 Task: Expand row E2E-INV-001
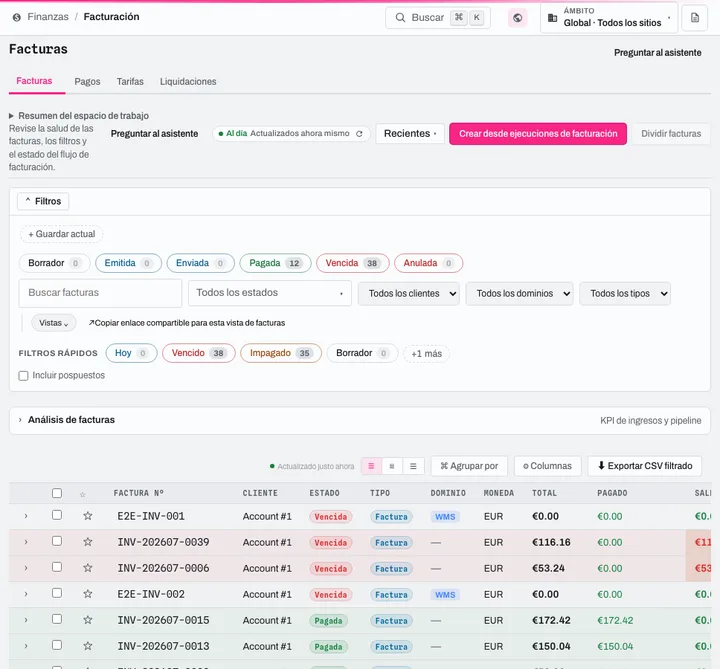tap(26, 517)
